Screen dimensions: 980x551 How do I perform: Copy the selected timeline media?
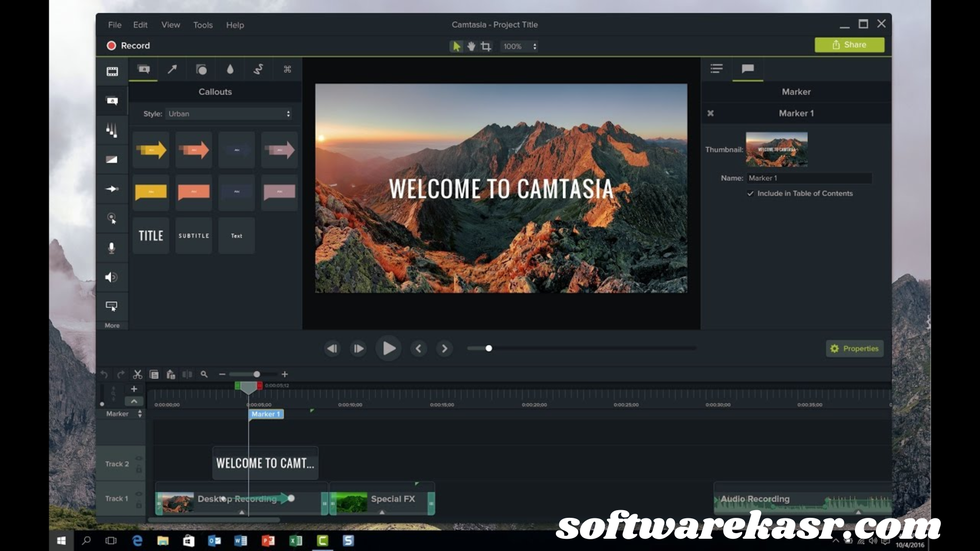coord(154,374)
